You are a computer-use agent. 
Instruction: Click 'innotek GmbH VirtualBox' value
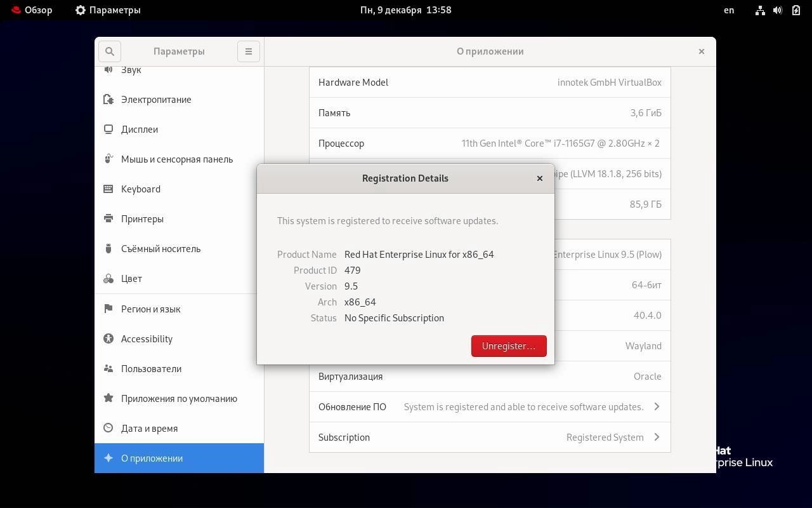610,82
